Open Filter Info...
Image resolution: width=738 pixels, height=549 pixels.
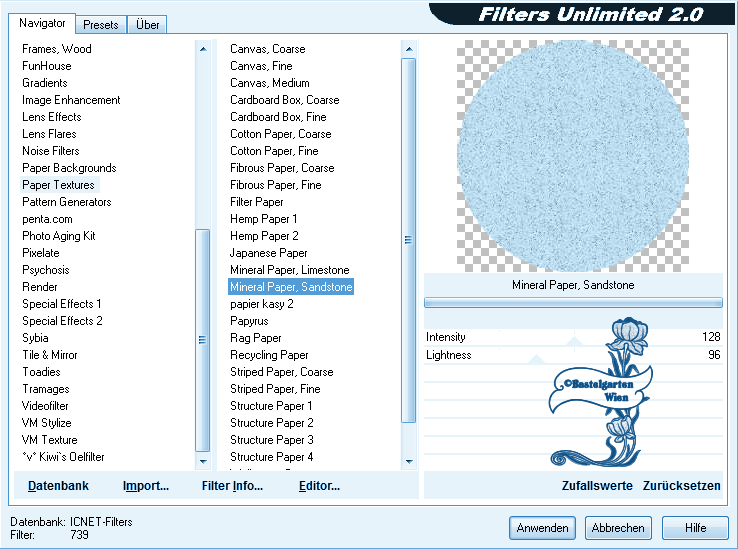(233, 485)
